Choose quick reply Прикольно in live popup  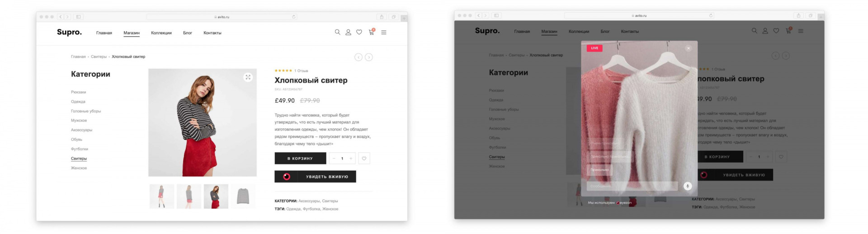point(600,170)
